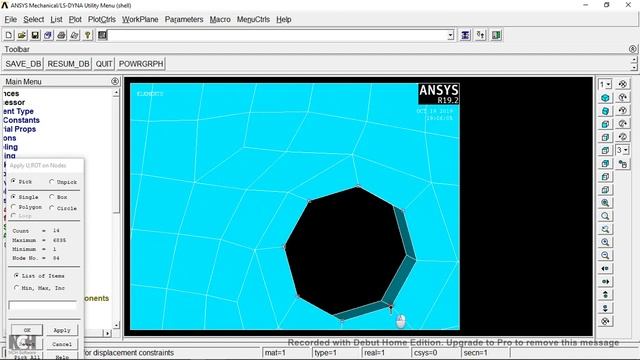The image size is (640, 360).
Task: Select the Polygon picking mode radio
Action: click(13, 207)
